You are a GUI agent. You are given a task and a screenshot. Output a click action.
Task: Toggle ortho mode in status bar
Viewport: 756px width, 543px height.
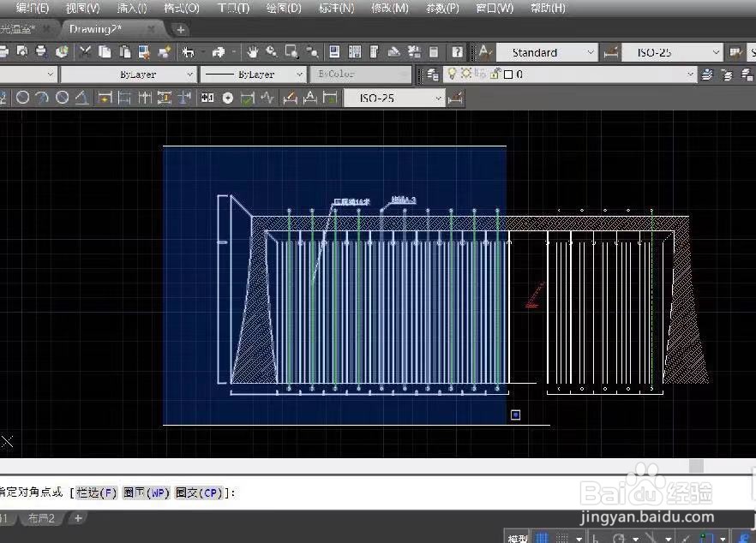[x=596, y=538]
